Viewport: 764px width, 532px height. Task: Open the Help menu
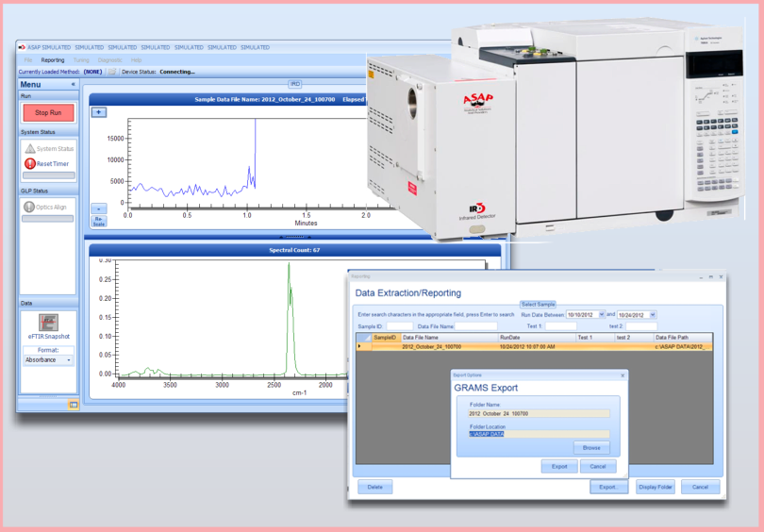(136, 60)
